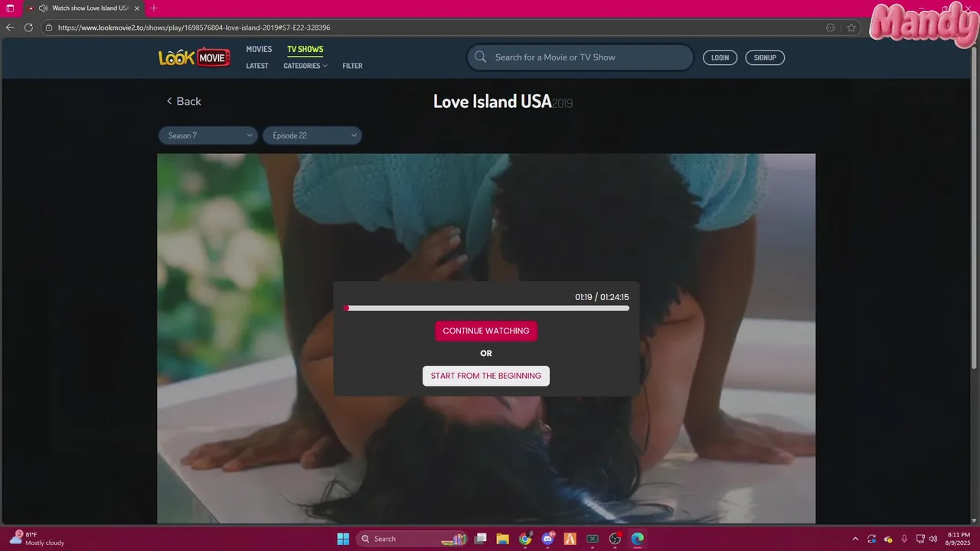This screenshot has width=980, height=551.
Task: Open Chrome from taskbar
Action: pos(525,539)
